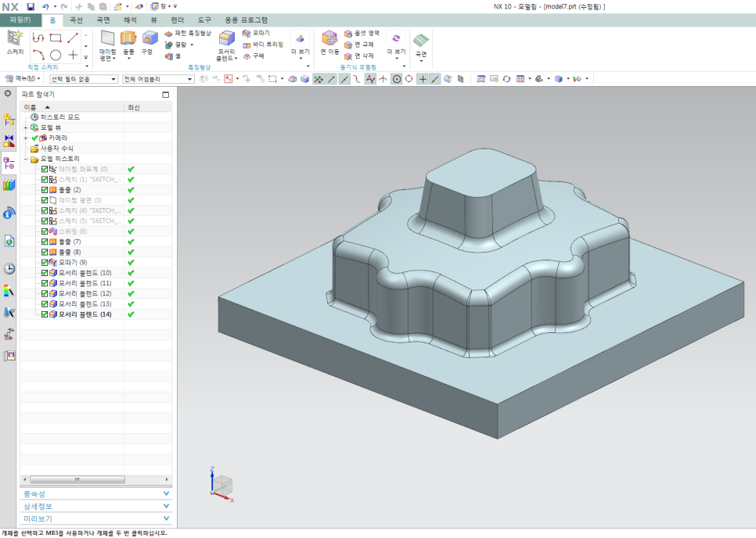Image resolution: width=756 pixels, height=538 pixels.
Task: Switch to the 해석 ribbon tab
Action: [130, 20]
